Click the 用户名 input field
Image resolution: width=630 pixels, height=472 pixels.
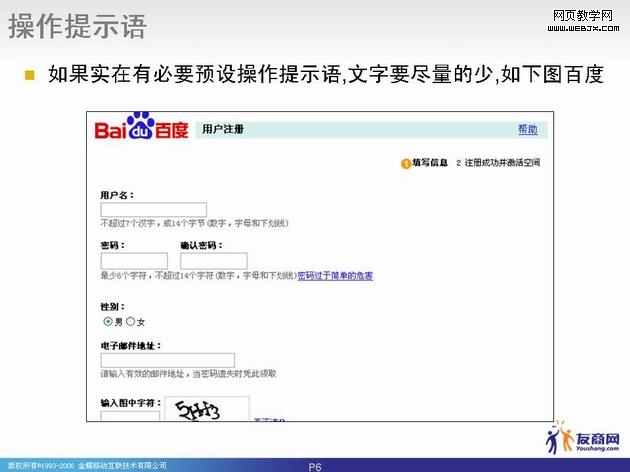(x=153, y=210)
